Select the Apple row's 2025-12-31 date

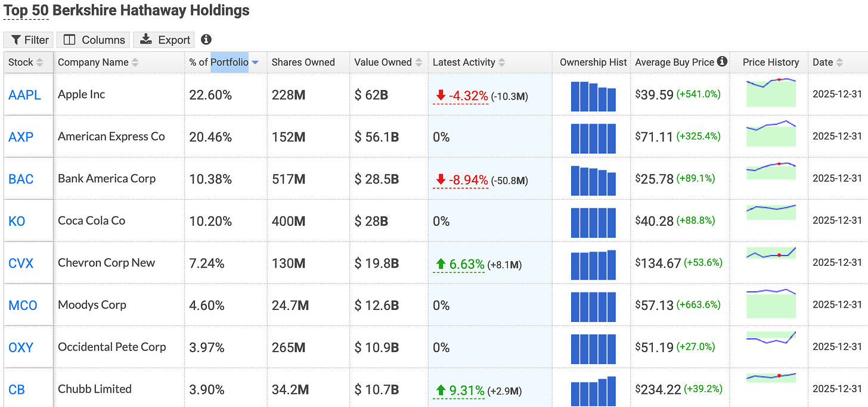[837, 94]
